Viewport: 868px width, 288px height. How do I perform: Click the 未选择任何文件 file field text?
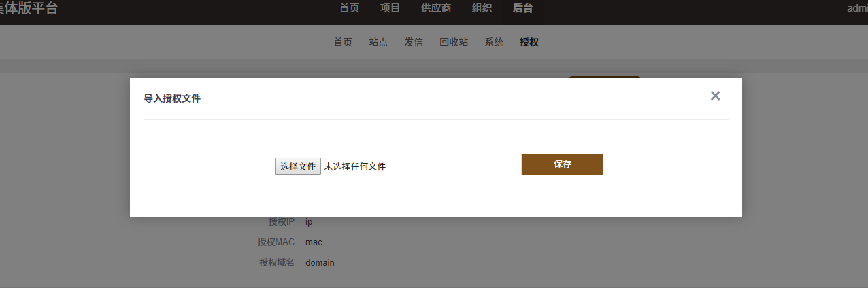point(354,166)
